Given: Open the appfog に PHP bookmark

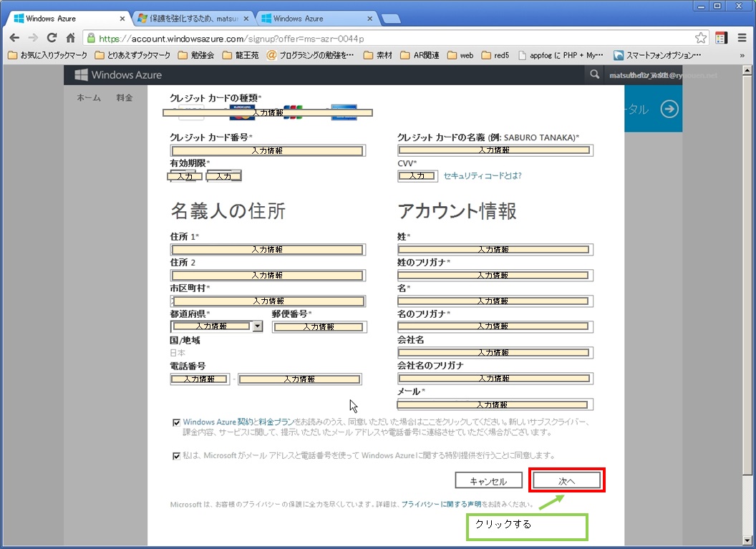Looking at the screenshot, I should point(561,55).
